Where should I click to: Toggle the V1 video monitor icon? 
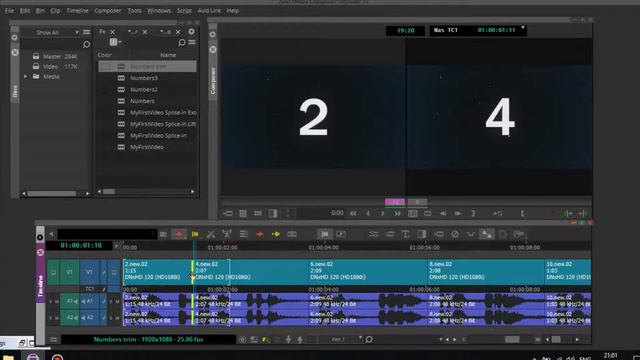tap(114, 272)
